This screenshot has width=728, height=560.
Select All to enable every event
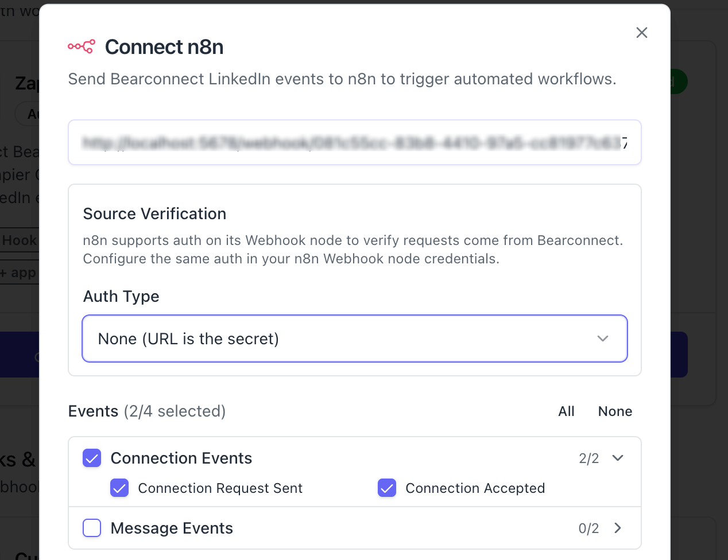coord(566,411)
